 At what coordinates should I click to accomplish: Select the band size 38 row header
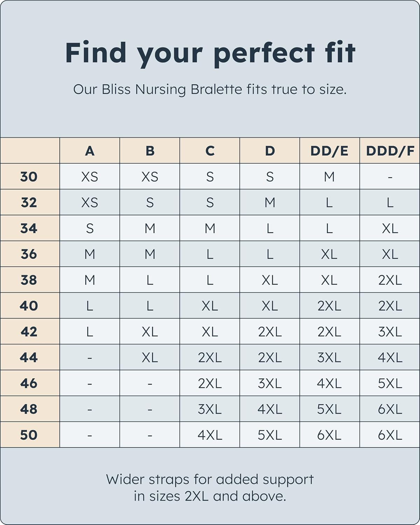click(x=29, y=280)
